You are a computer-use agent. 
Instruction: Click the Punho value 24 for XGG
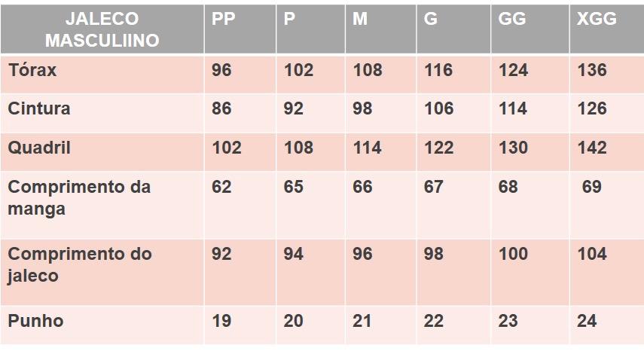point(587,322)
